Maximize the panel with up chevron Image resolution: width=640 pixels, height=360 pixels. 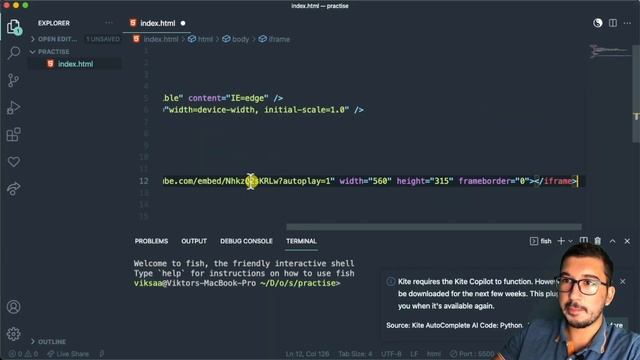pos(612,241)
